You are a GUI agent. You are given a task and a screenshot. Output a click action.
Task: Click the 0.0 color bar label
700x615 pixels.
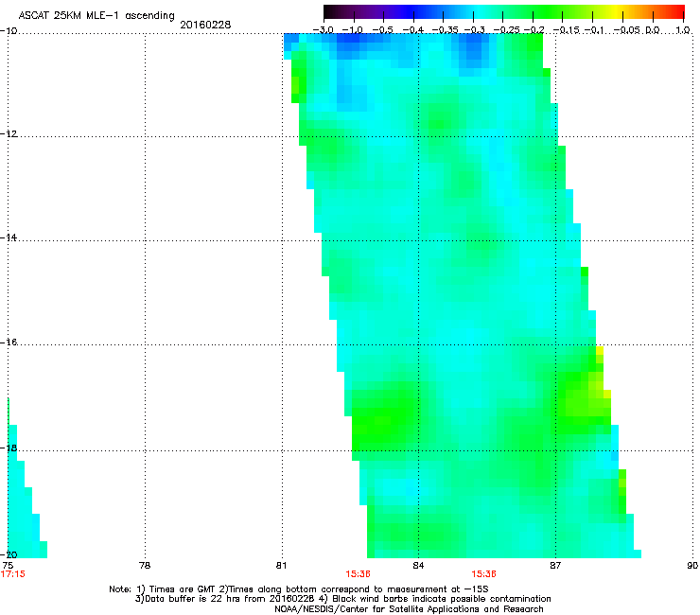(653, 30)
